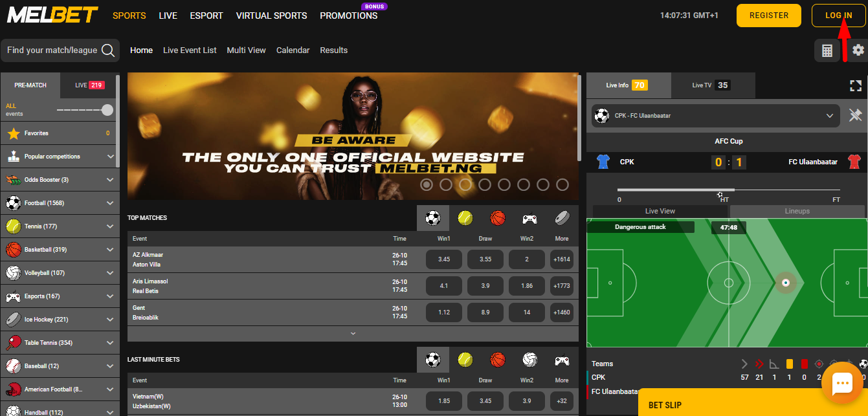Pin the live match widget
Image resolution: width=868 pixels, height=416 pixels.
[x=855, y=116]
